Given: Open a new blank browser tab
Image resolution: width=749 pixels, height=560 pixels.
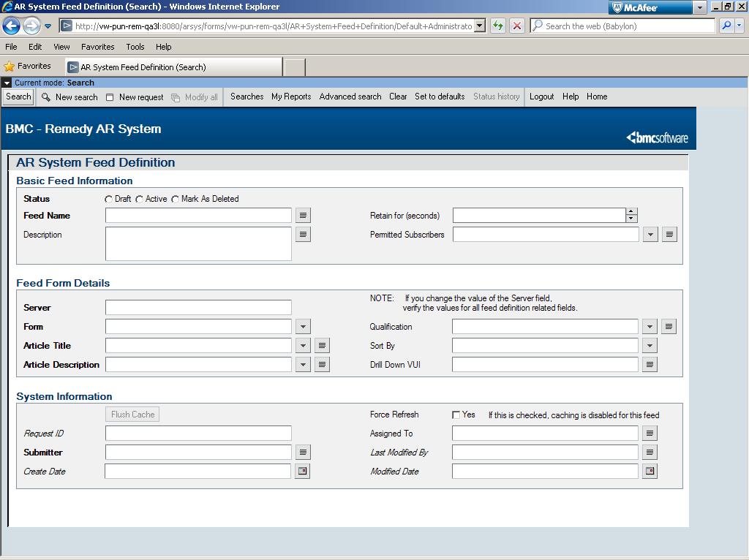Looking at the screenshot, I should coord(294,67).
